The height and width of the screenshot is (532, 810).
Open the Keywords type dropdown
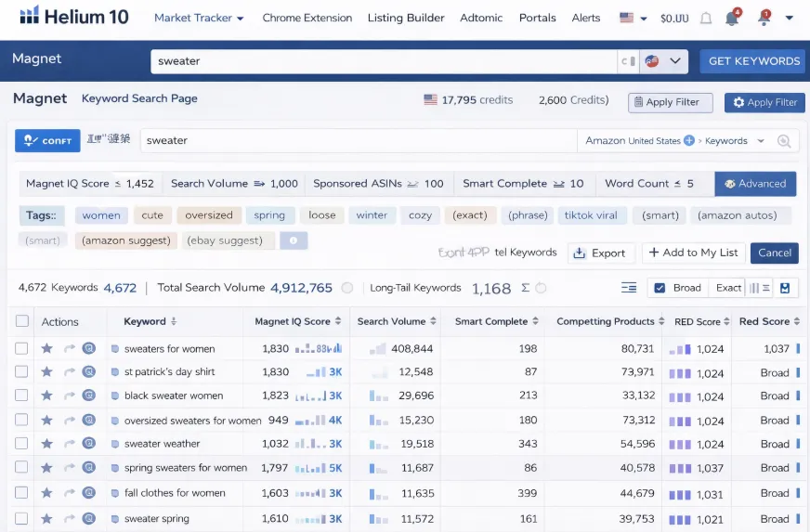point(734,141)
